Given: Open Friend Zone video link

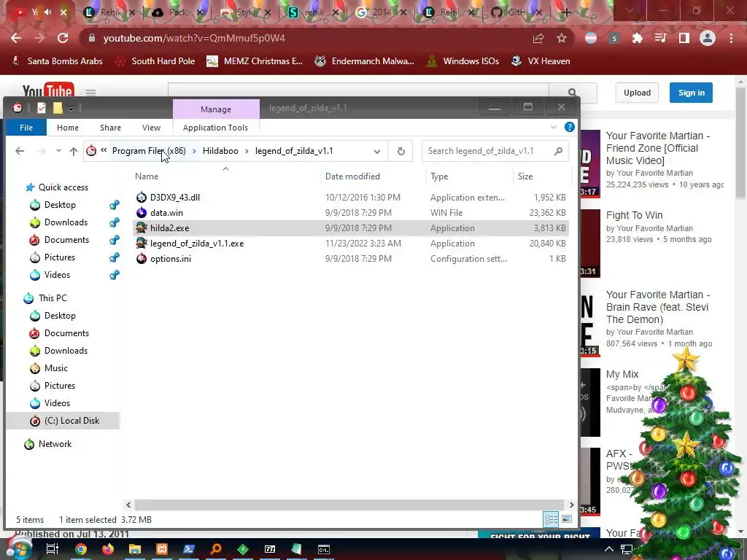Looking at the screenshot, I should [x=657, y=148].
